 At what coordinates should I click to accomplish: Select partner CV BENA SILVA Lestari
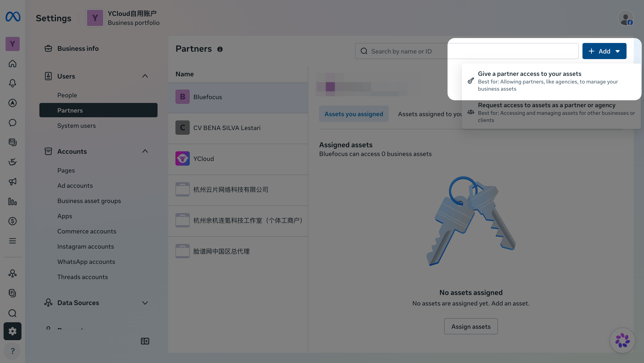[x=238, y=128]
